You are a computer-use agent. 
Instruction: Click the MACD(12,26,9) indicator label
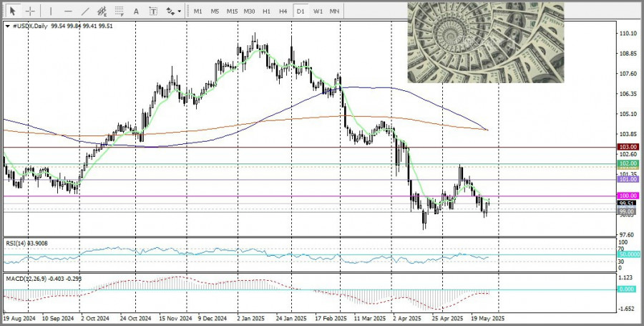point(44,278)
